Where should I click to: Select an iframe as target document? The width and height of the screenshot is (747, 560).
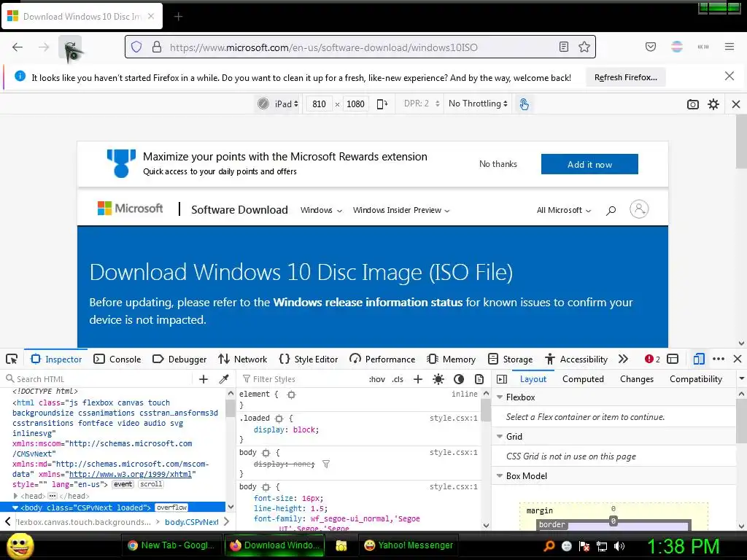point(673,359)
